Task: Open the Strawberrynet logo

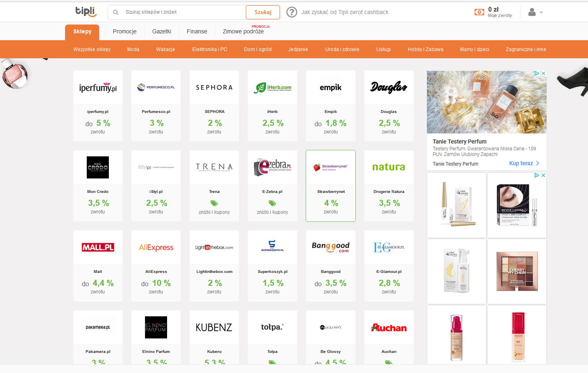Action: pyautogui.click(x=331, y=167)
